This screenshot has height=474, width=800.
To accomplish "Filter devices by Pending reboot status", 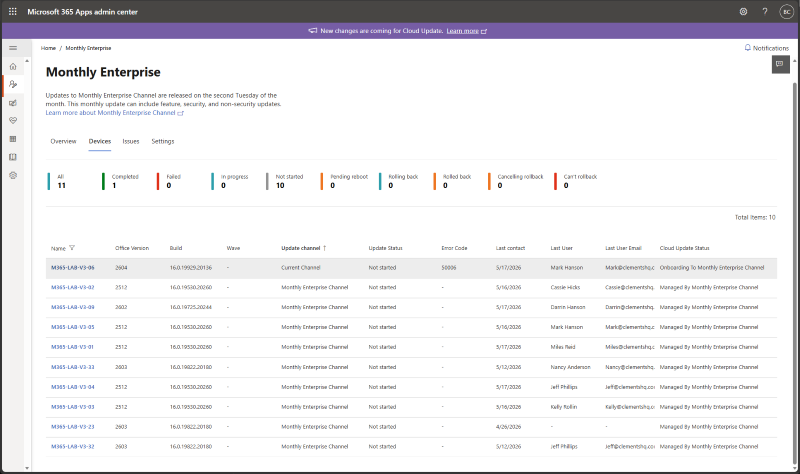I will [x=345, y=181].
